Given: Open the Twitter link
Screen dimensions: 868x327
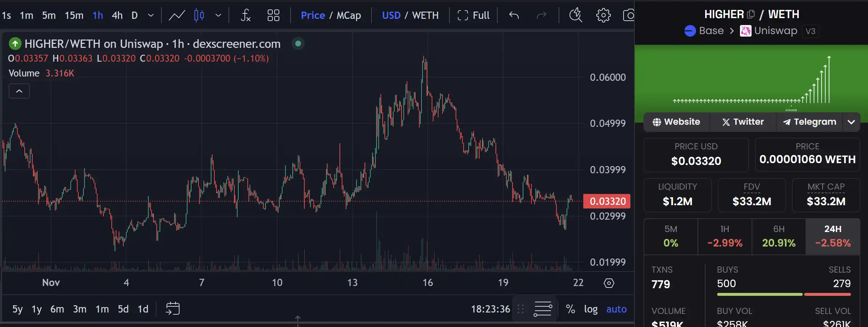Looking at the screenshot, I should pyautogui.click(x=742, y=122).
